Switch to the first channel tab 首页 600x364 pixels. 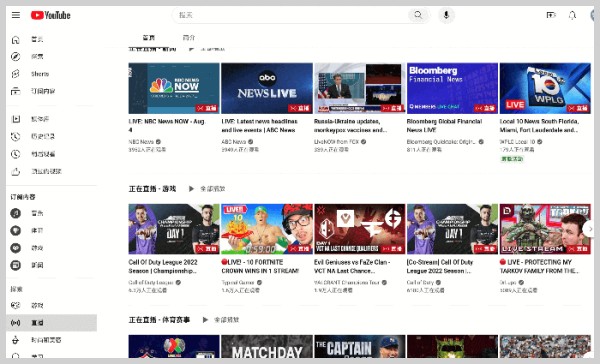click(148, 38)
